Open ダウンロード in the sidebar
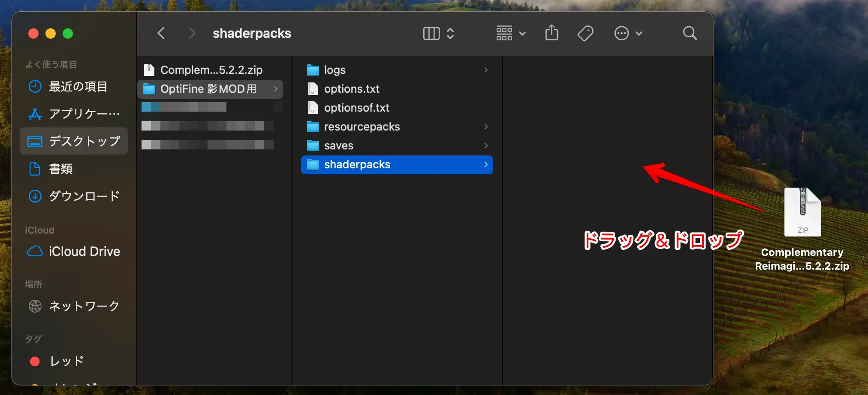The image size is (868, 395). click(x=74, y=196)
